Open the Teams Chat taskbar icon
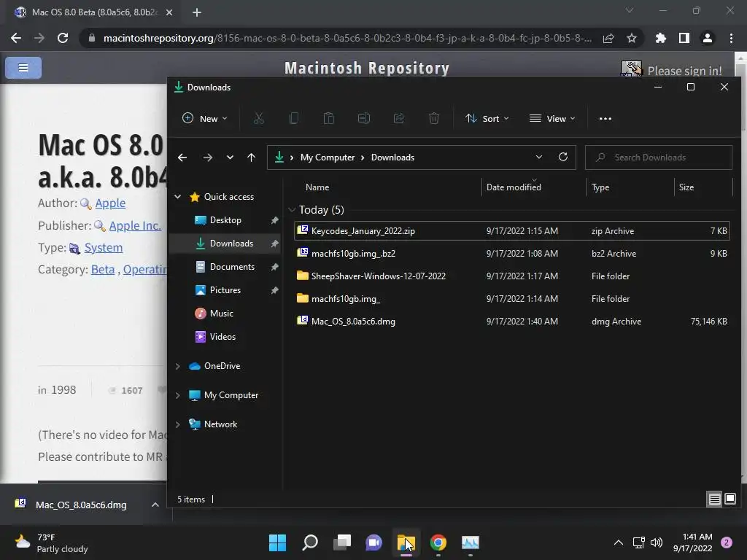The image size is (747, 560). point(374,542)
